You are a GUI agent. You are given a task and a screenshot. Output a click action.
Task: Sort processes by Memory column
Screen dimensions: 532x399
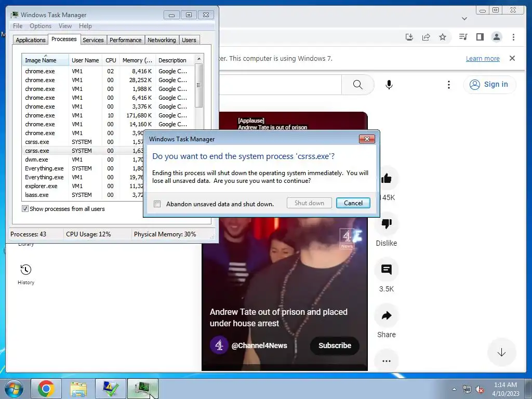click(x=137, y=60)
